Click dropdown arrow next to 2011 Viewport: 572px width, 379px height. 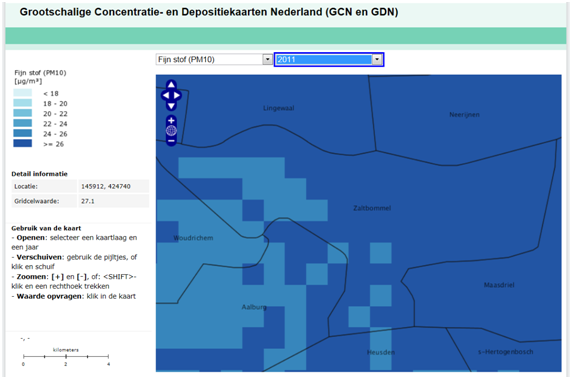click(377, 59)
